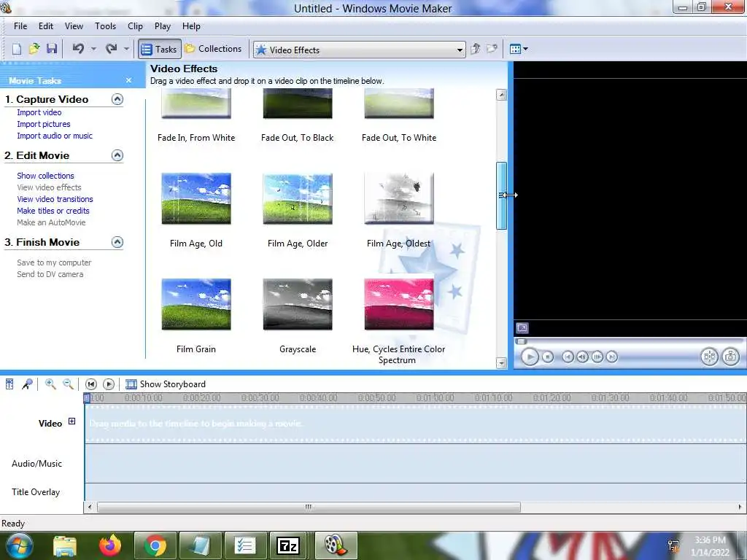Click the effects list scroll down arrow
The height and width of the screenshot is (560, 747).
coord(501,363)
